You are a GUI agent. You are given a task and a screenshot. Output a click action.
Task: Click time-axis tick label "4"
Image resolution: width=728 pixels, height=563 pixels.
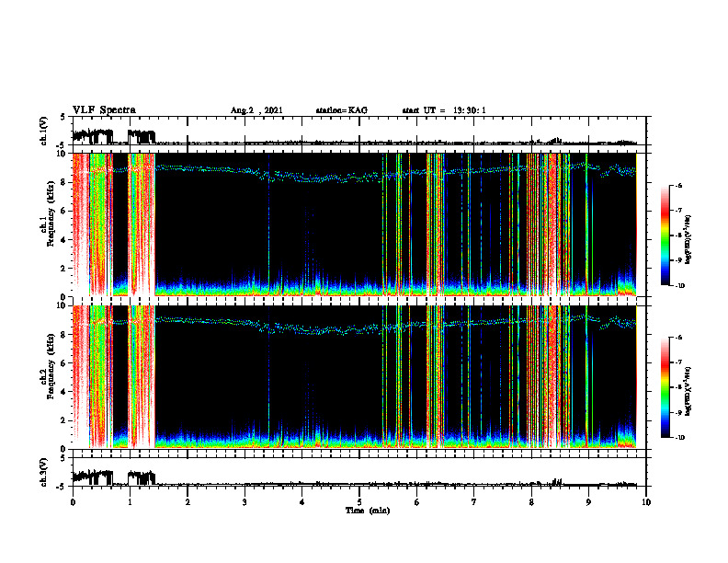click(x=302, y=502)
